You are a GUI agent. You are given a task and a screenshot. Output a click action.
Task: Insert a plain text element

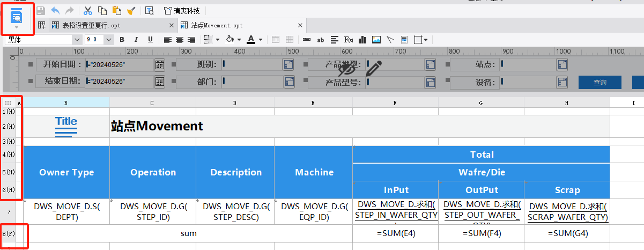[307, 39]
